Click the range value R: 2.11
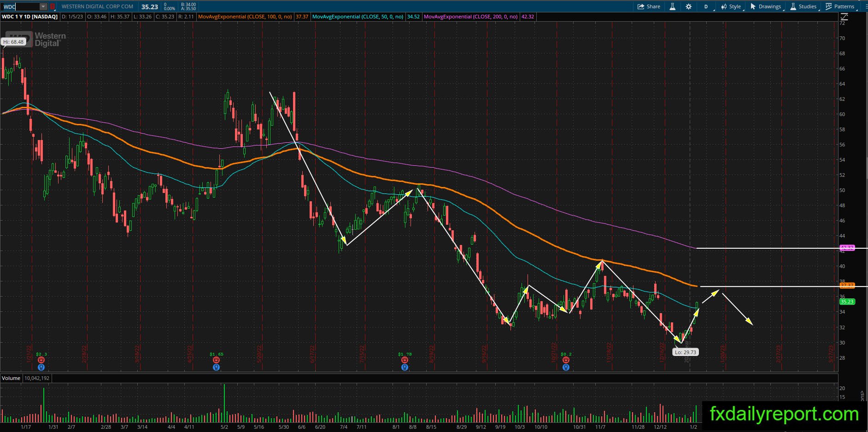This screenshot has width=868, height=432. [187, 17]
